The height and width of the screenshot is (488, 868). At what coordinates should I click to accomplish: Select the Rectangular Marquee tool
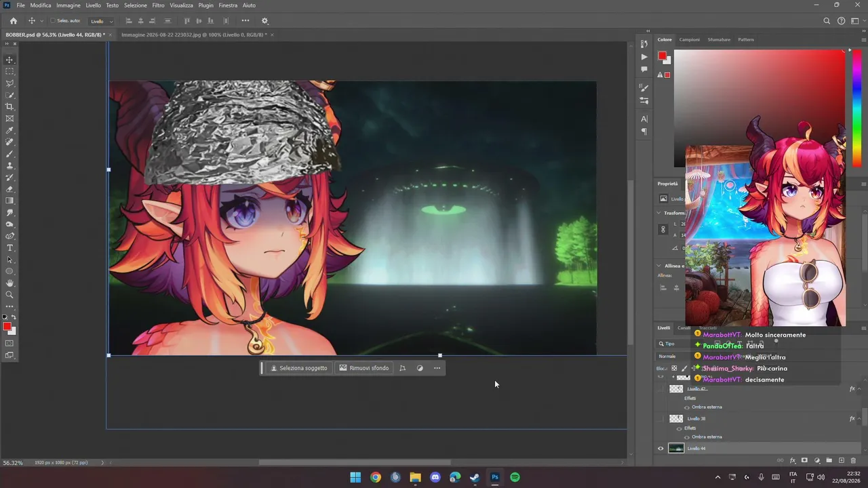pos(9,71)
